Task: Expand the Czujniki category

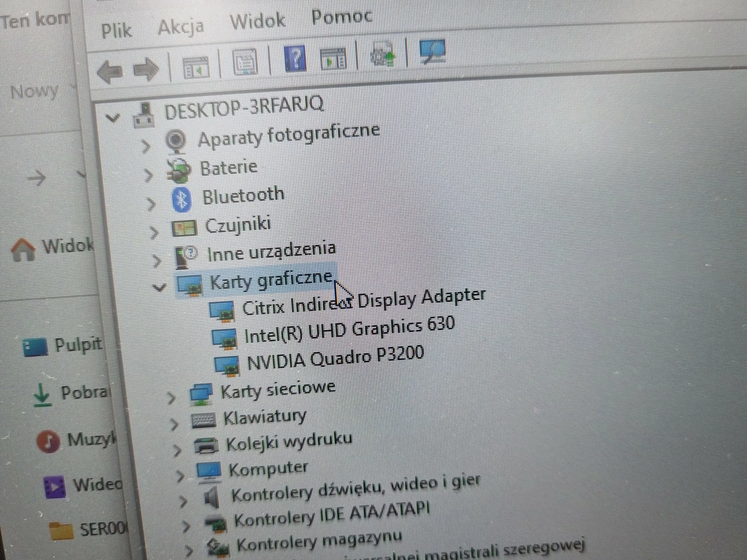Action: [154, 233]
